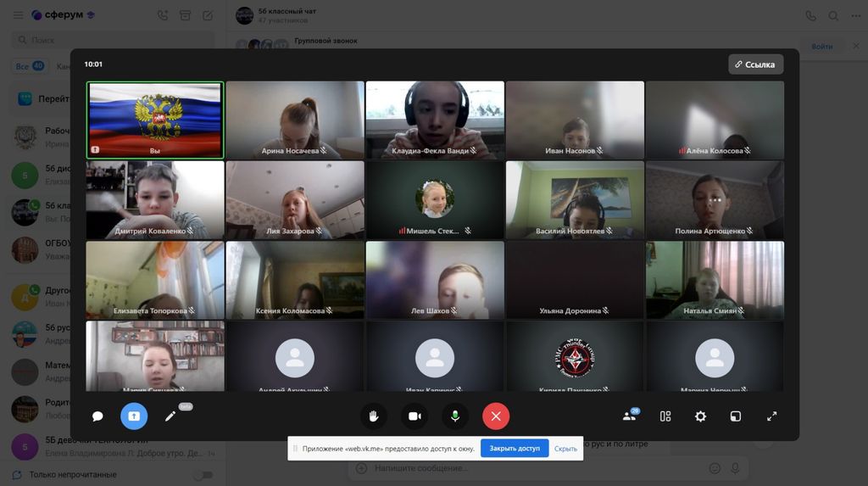Viewport: 868px width, 486px height.
Task: Copy the call link via Ссылка
Action: 755,64
